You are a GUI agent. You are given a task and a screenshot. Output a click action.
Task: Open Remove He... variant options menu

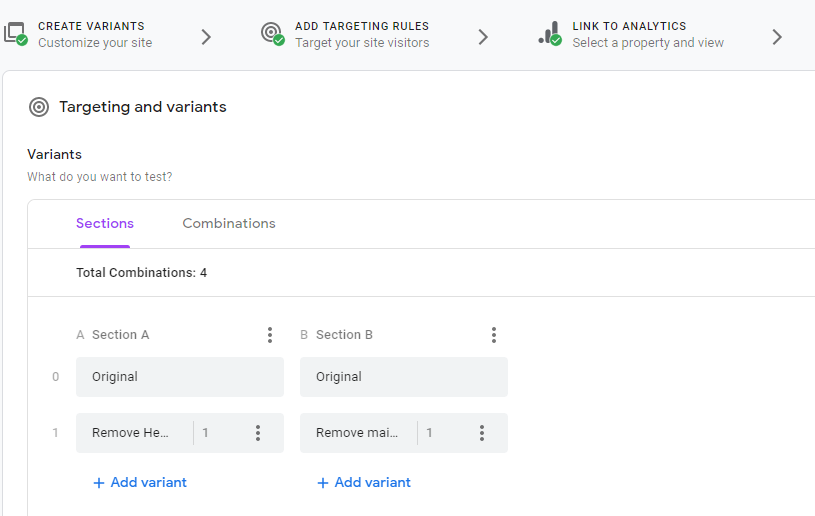(x=258, y=433)
